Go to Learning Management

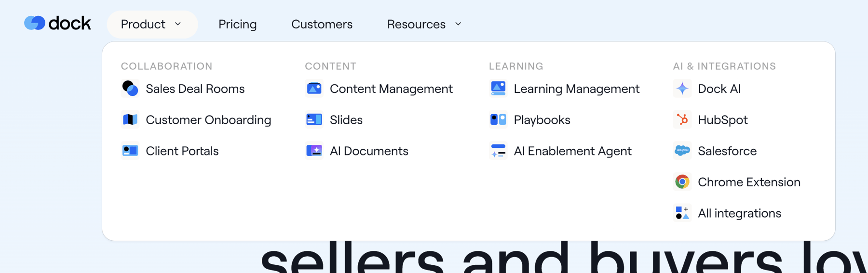(577, 89)
